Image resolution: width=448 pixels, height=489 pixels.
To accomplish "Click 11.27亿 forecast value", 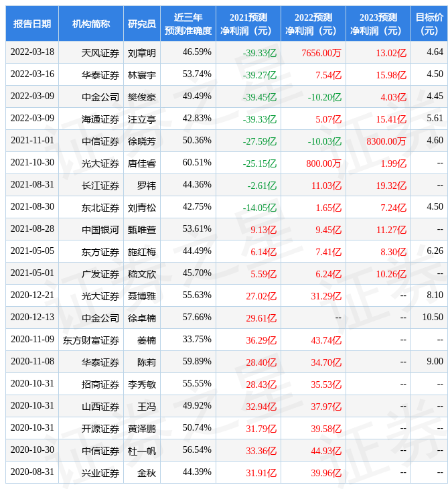I will (x=391, y=230).
